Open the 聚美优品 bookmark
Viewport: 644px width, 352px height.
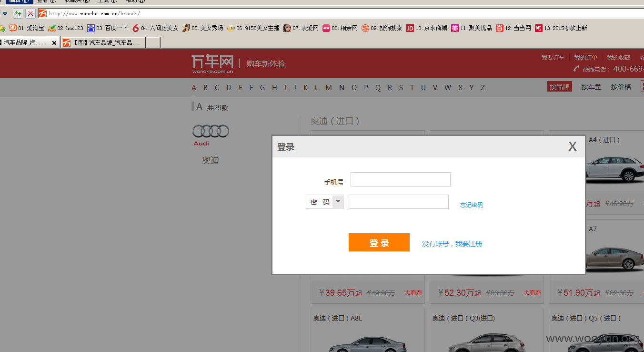[472, 28]
